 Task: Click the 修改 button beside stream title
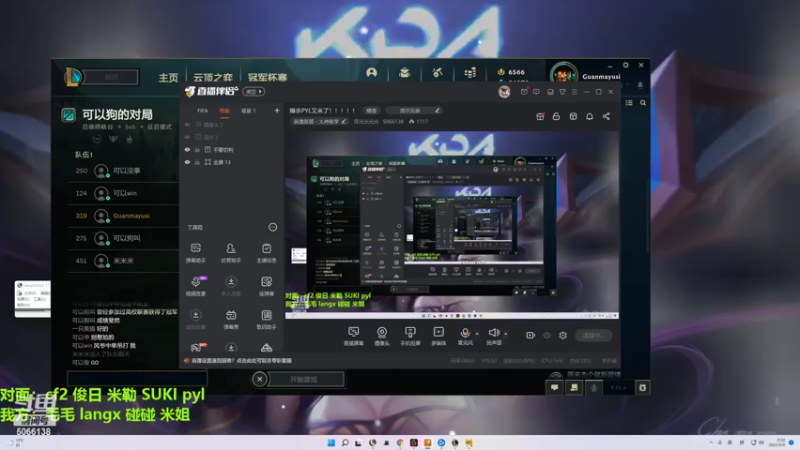tap(371, 110)
